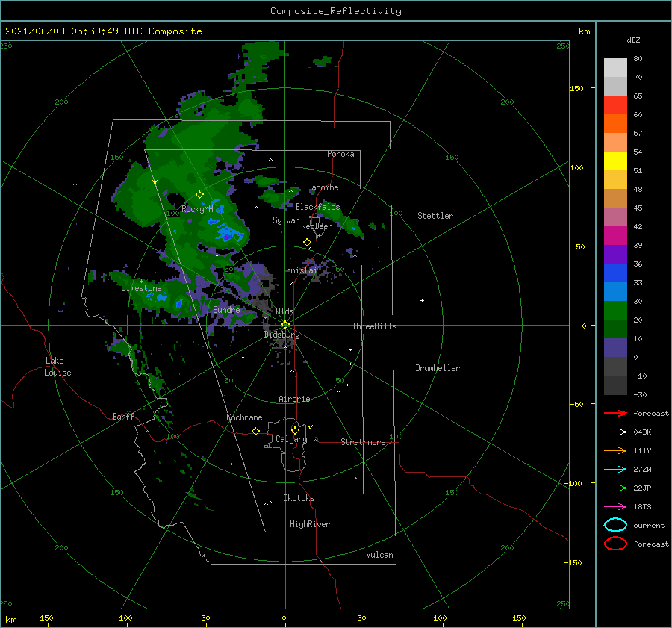Screen dimensions: 672x628
Task: Click white asterisk marker above Limestone
Action: coord(141,282)
